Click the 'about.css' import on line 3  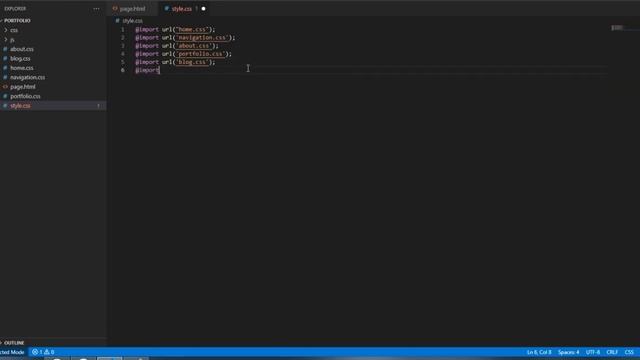click(x=193, y=46)
